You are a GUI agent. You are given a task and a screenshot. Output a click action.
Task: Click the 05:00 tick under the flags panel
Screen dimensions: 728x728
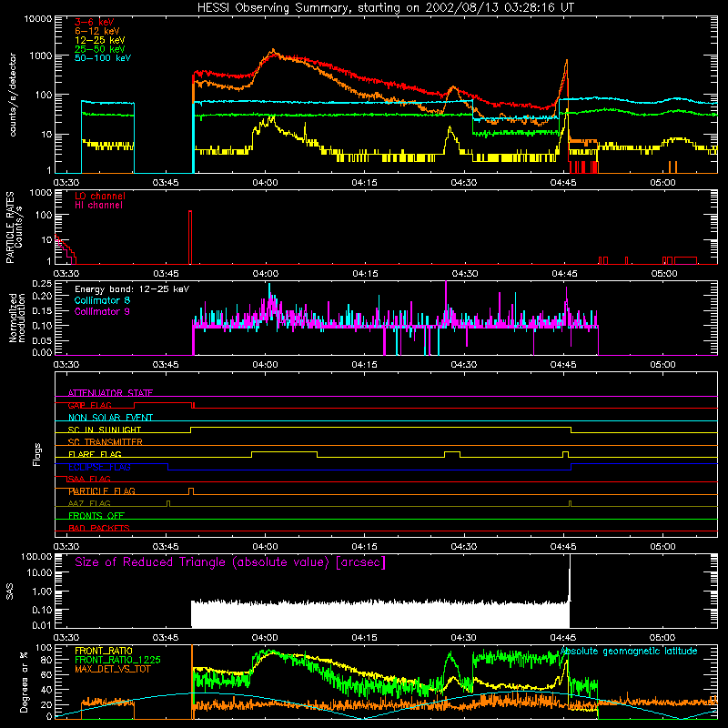tap(662, 547)
